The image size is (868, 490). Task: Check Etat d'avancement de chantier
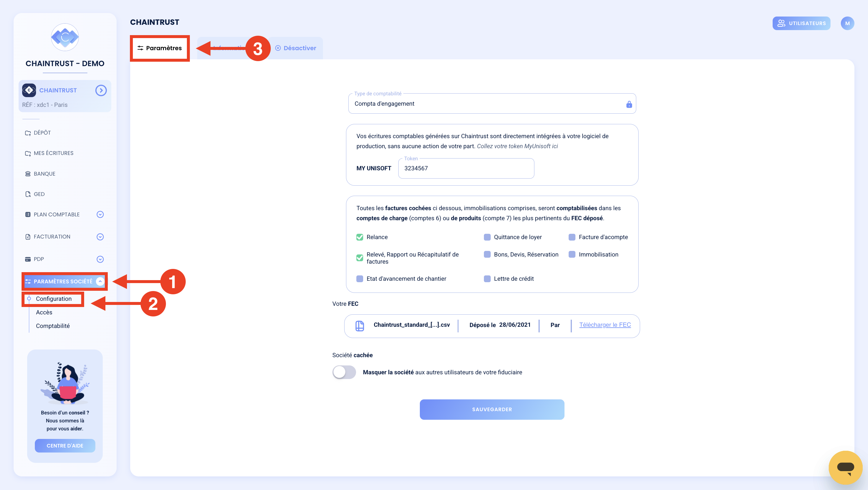tap(360, 279)
